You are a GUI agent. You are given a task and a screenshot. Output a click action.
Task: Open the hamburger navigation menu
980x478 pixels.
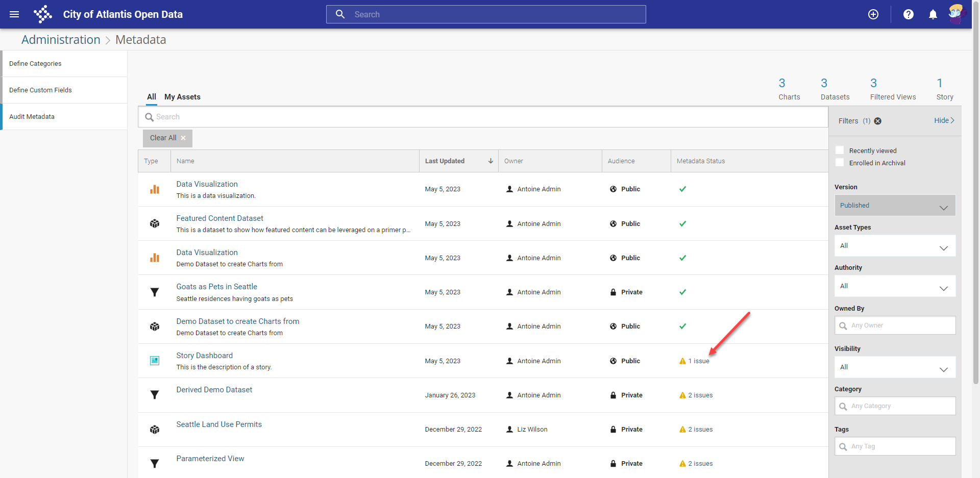tap(14, 14)
